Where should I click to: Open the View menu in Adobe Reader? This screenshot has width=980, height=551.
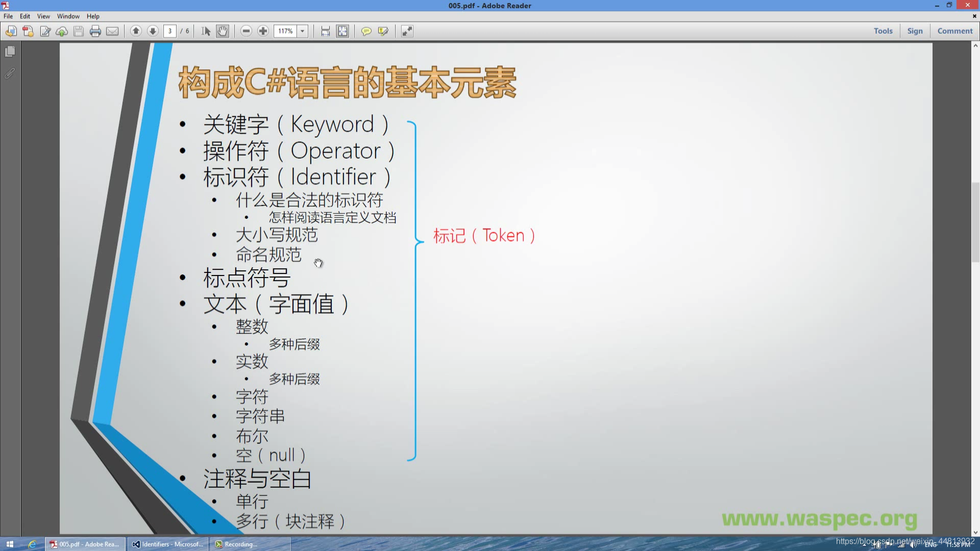pos(42,15)
